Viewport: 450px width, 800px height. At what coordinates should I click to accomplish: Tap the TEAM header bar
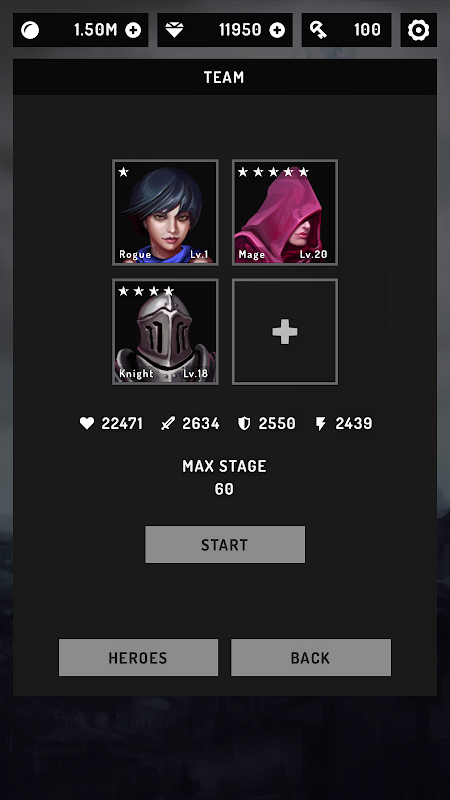click(225, 77)
